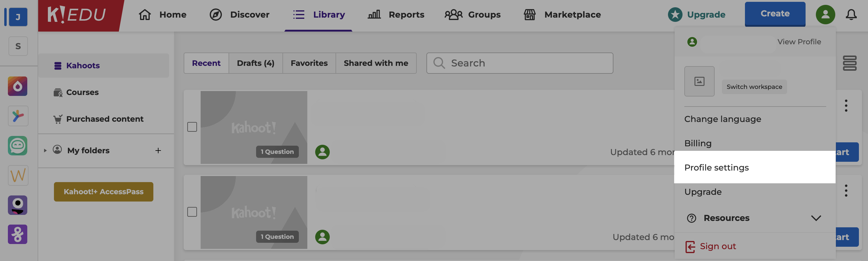
Task: Open second kahoot's three-dot options menu
Action: tap(846, 191)
